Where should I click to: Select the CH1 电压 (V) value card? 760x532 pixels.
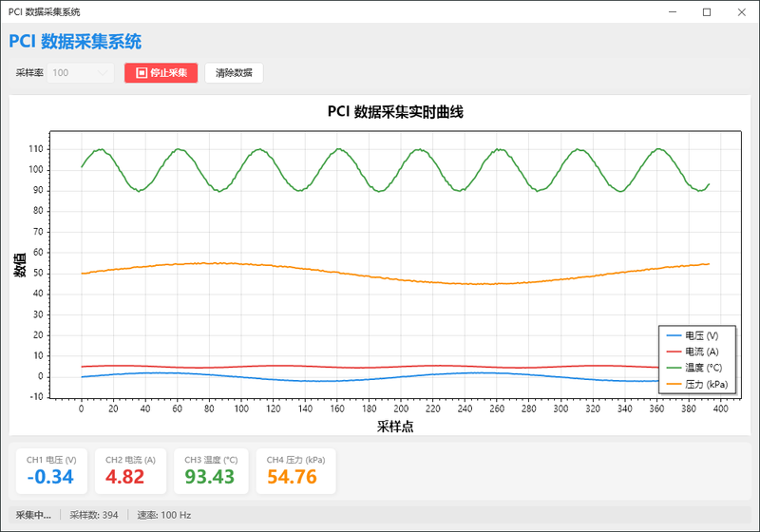pos(51,471)
